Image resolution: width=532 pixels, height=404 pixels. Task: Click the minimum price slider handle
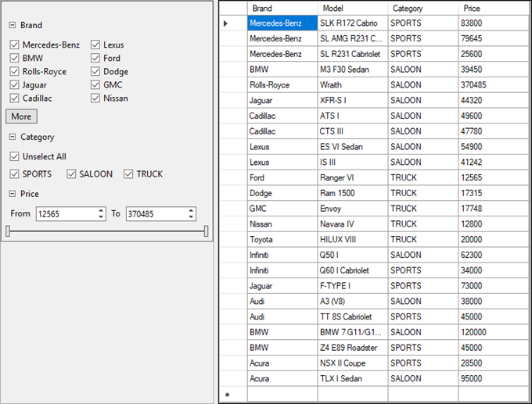8,231
